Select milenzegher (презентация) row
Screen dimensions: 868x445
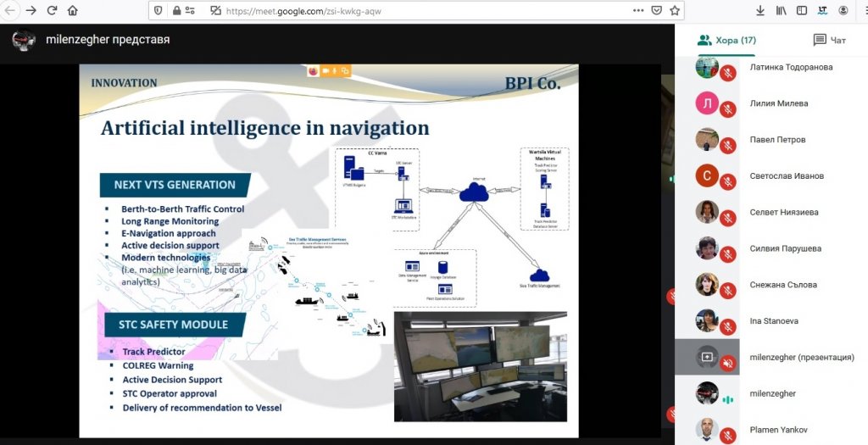[x=771, y=357]
